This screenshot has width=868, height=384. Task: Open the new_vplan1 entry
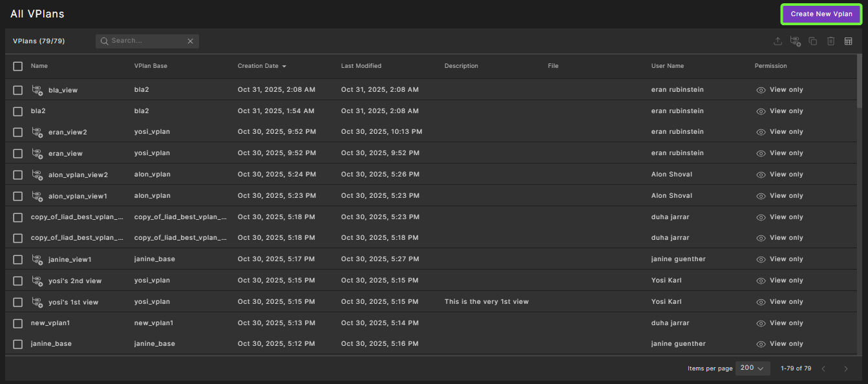[50, 323]
